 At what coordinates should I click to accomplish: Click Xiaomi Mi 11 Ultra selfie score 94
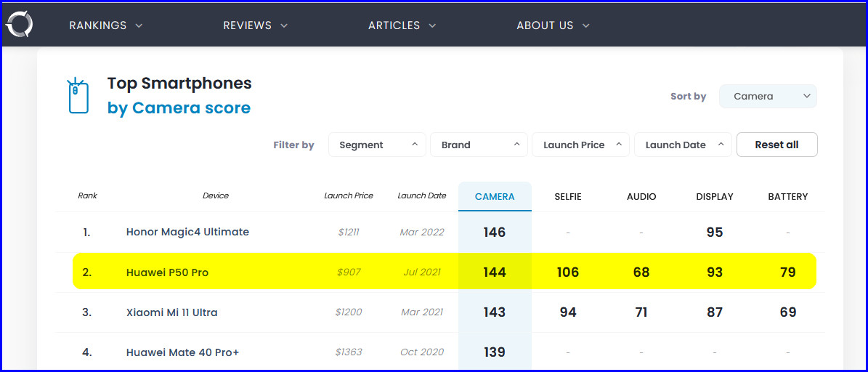pos(568,312)
